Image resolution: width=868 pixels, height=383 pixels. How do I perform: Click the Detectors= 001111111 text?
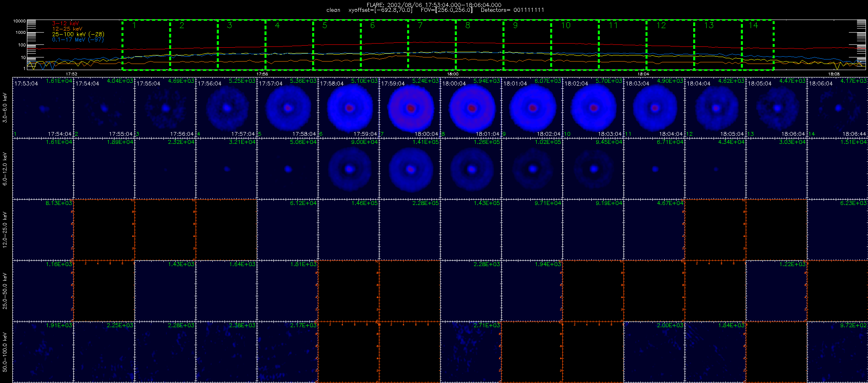click(512, 10)
